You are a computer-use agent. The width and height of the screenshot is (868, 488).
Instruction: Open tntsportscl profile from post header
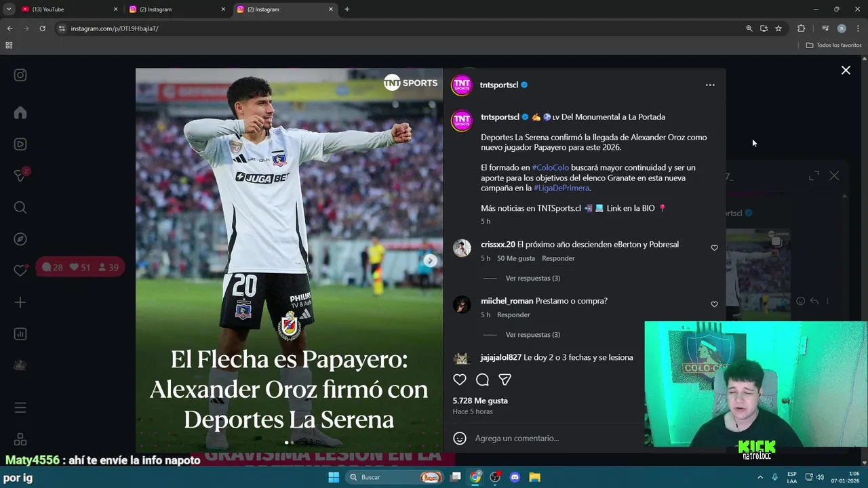[x=499, y=85]
